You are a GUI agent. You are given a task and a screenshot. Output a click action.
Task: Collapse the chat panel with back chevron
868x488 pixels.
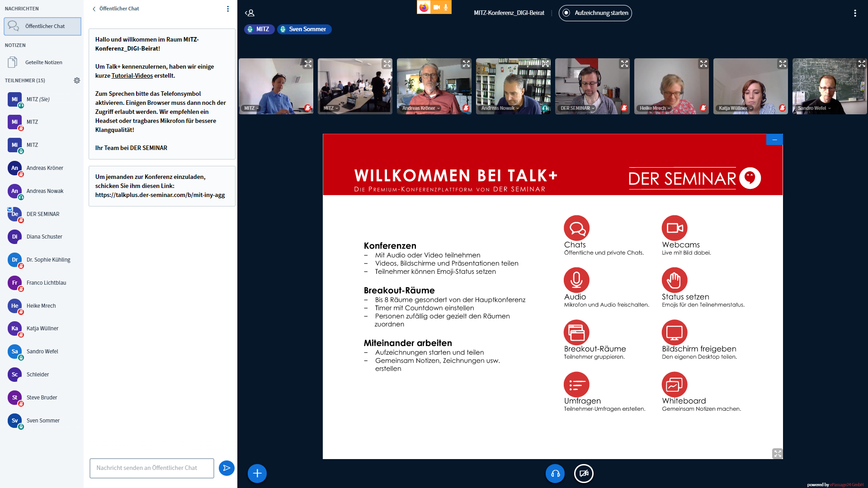tap(94, 9)
